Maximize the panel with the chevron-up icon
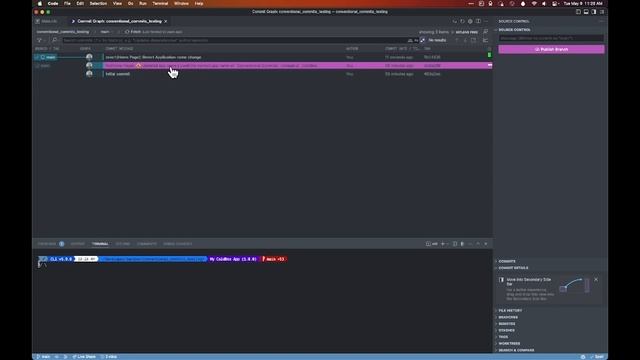Viewport: 640px width, 360px height. point(478,244)
